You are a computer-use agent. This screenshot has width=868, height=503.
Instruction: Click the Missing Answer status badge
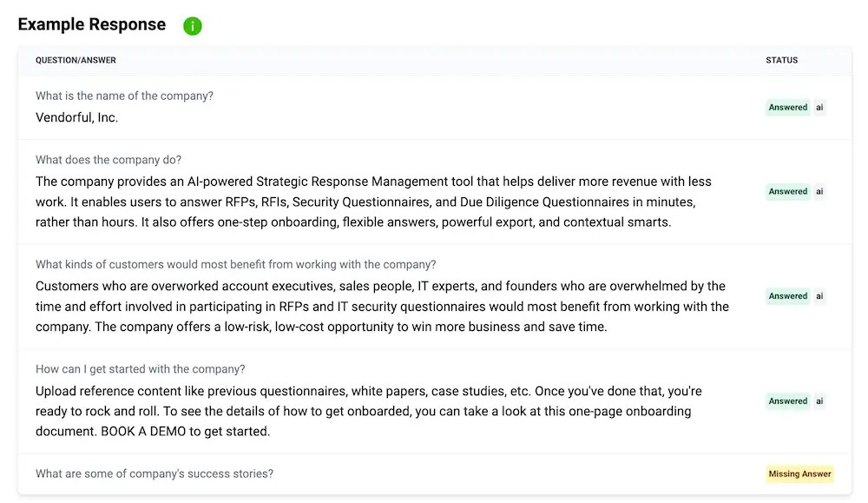[799, 474]
